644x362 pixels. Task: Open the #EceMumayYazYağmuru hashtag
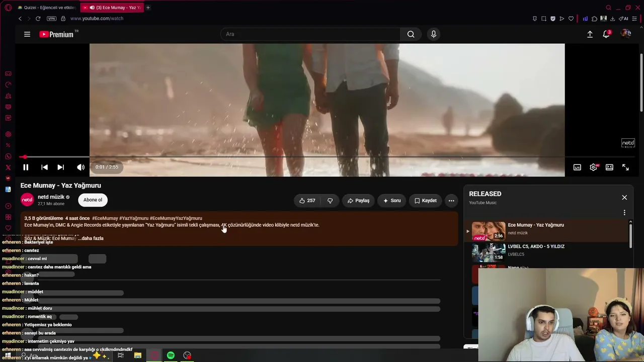[176, 218]
